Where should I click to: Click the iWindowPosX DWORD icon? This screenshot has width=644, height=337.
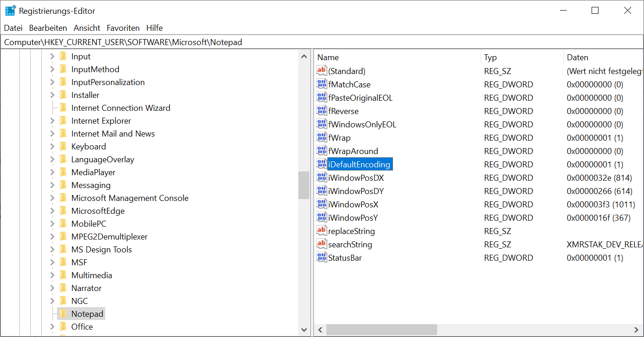click(322, 204)
